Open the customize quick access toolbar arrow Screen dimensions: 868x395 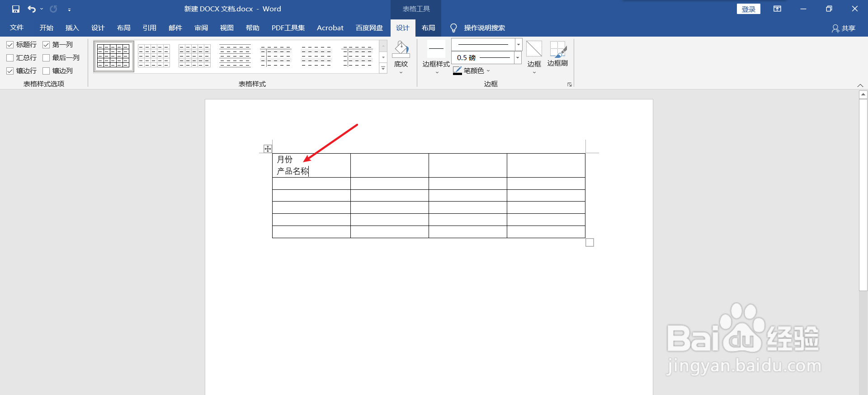pos(69,9)
